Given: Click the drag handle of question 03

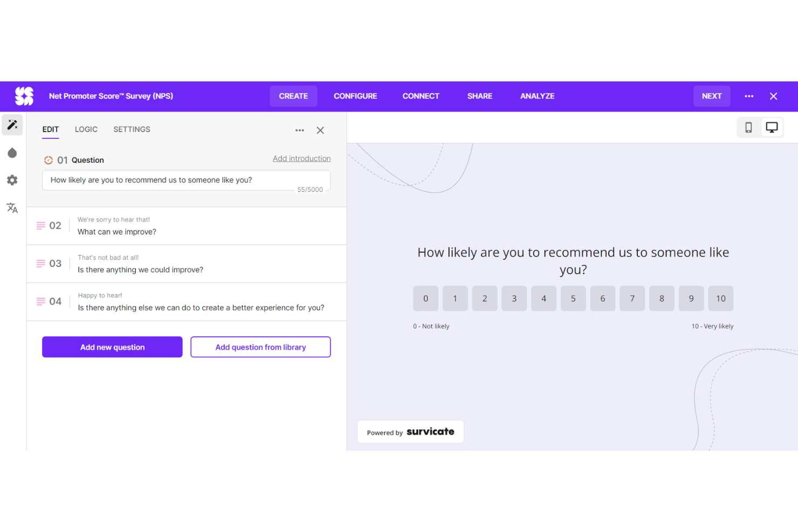Looking at the screenshot, I should click(x=41, y=263).
